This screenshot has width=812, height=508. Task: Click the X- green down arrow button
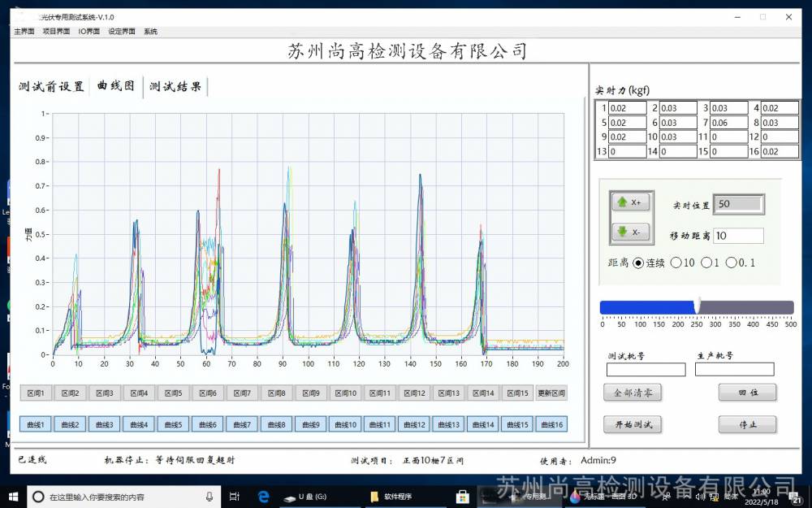(631, 232)
